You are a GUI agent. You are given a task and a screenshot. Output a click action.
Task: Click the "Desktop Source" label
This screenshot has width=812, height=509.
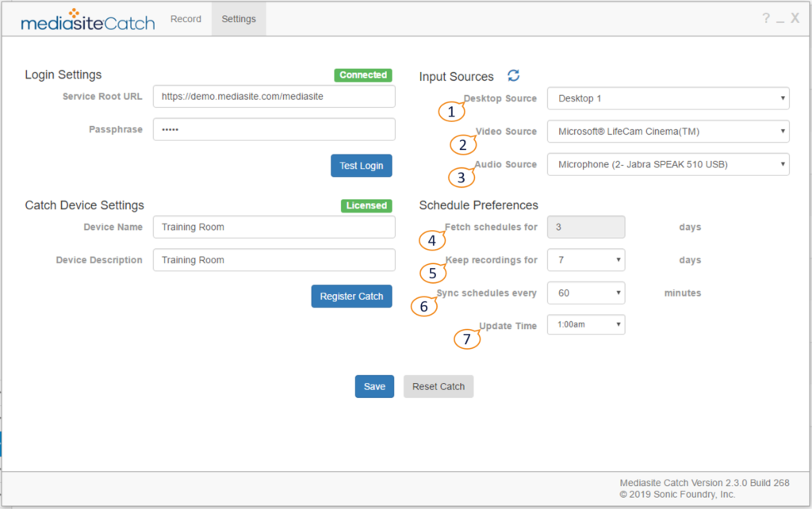pos(500,98)
